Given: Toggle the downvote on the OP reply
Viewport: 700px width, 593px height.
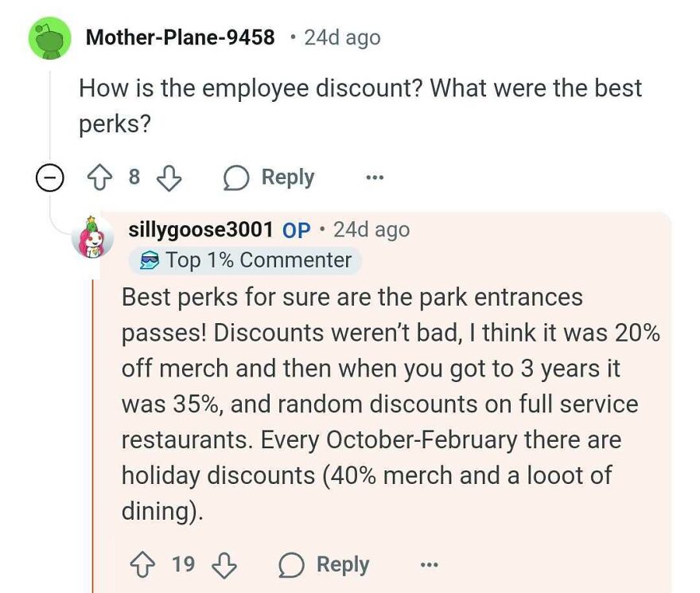Looking at the screenshot, I should [x=225, y=564].
